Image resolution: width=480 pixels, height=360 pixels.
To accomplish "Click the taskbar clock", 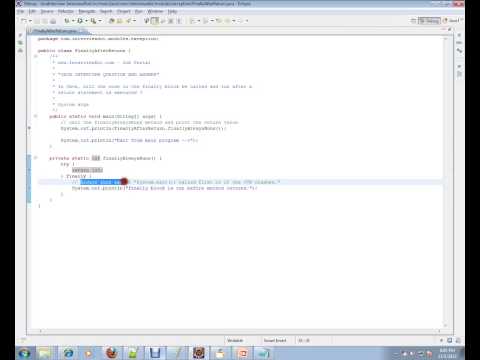I will [447, 353].
